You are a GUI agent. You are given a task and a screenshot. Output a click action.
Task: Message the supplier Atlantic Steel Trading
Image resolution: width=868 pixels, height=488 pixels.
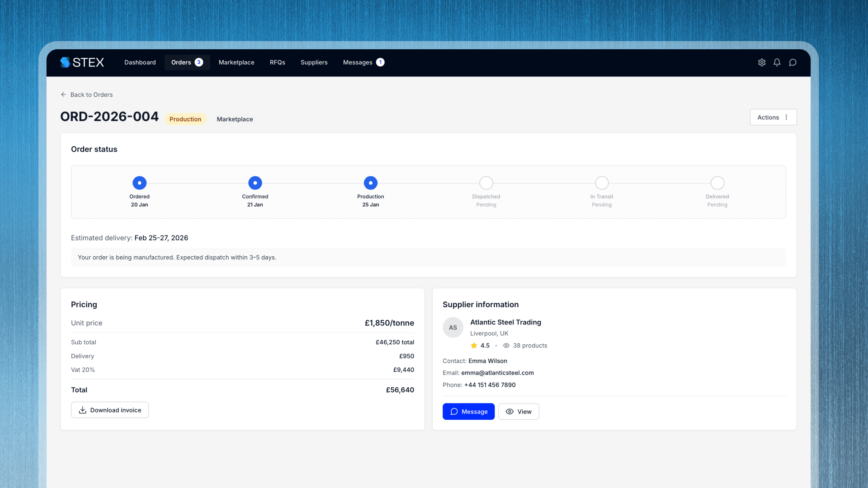(x=468, y=411)
